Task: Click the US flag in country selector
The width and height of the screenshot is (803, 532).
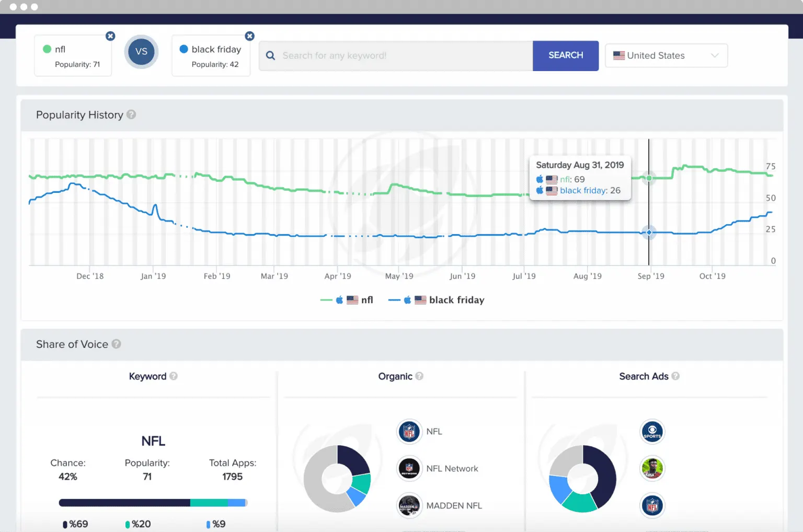Action: tap(619, 55)
